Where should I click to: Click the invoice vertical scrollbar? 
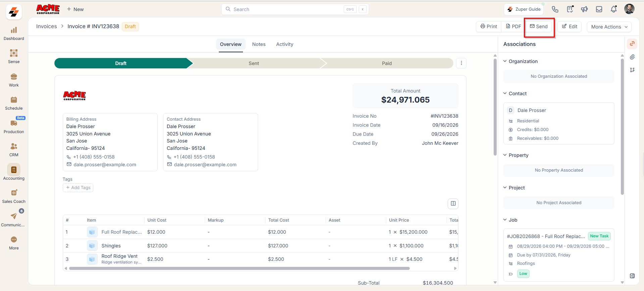(x=495, y=107)
